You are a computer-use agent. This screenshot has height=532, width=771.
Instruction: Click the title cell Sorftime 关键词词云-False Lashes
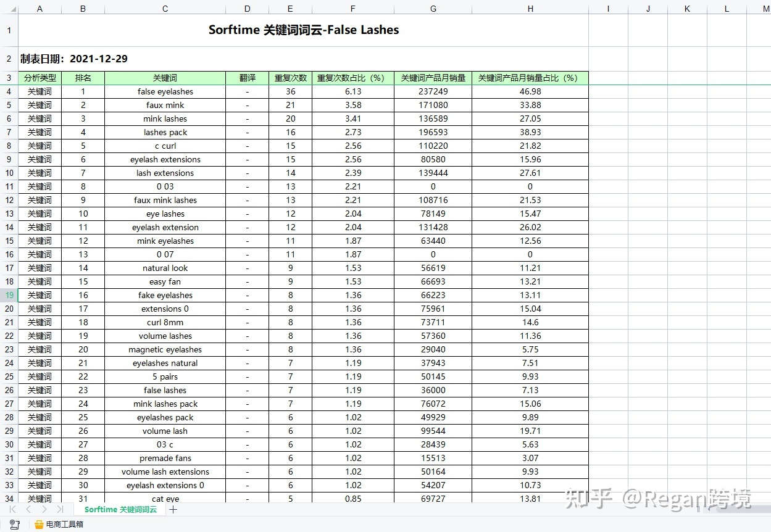coord(304,30)
